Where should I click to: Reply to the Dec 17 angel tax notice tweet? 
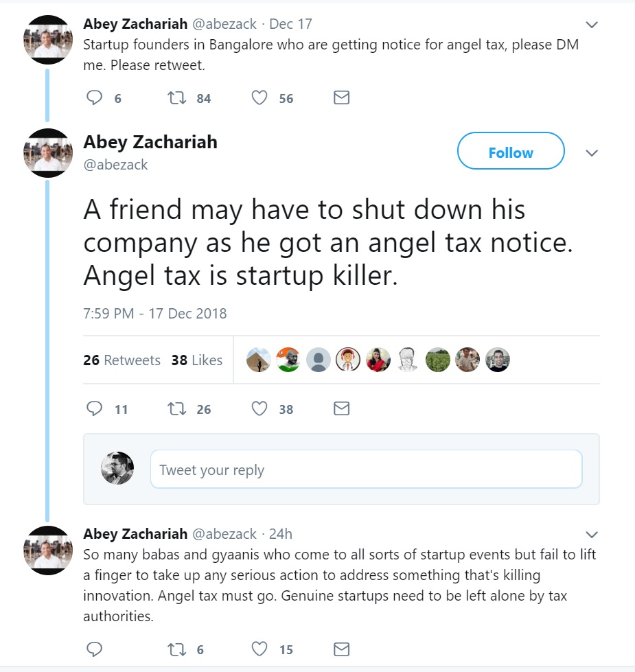[x=95, y=98]
